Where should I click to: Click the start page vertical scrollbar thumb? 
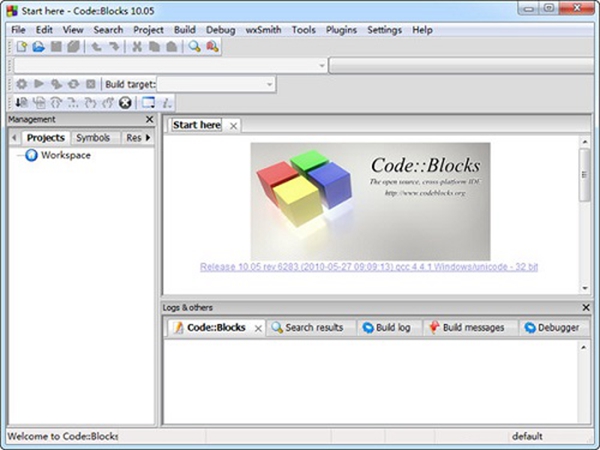pos(584,175)
